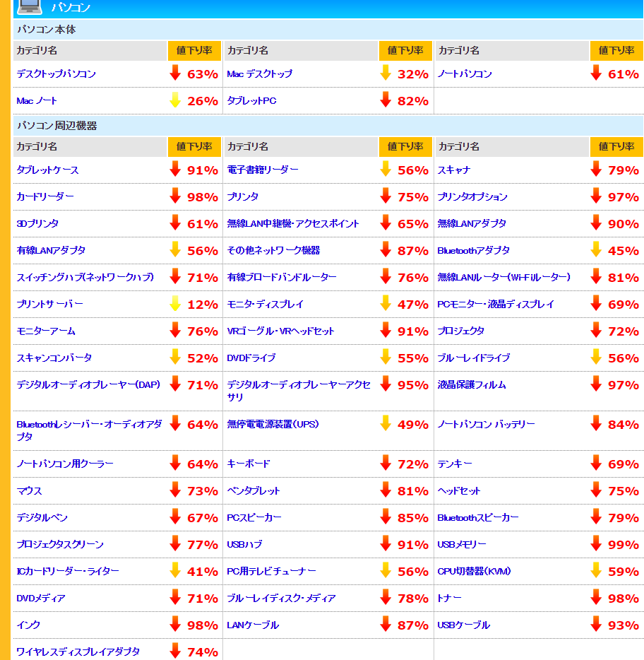The height and width of the screenshot is (660, 644).
Task: Click the ブルーレイディスク・メディア link
Action: 281,599
